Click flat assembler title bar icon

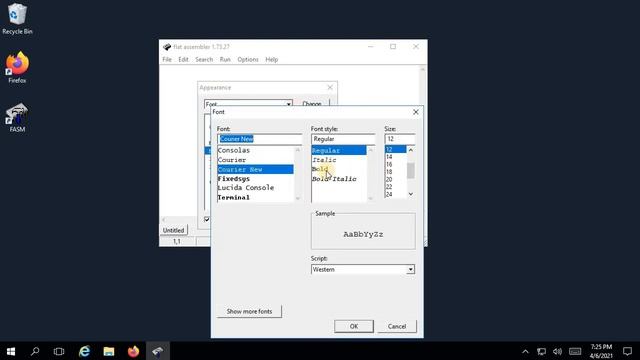(167, 47)
